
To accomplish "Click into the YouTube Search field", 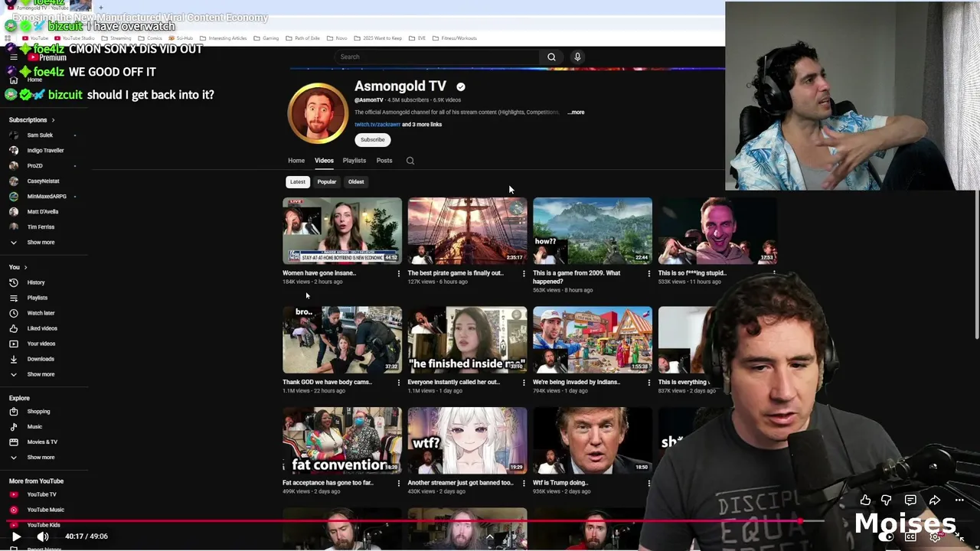I will 436,57.
